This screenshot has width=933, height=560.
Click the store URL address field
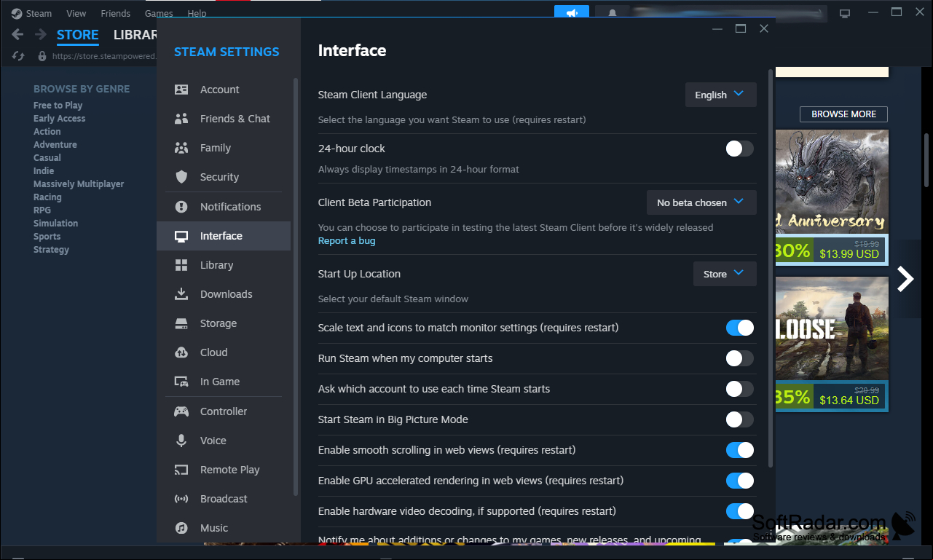tap(104, 56)
